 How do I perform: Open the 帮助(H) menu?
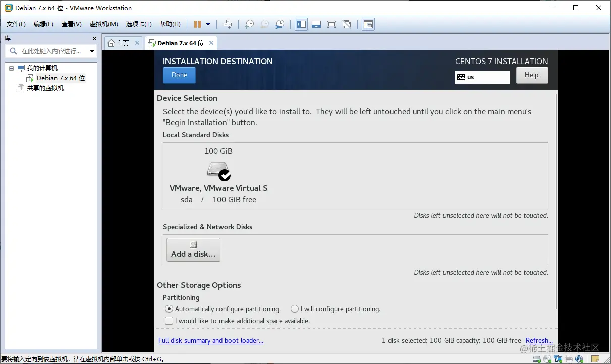point(170,24)
